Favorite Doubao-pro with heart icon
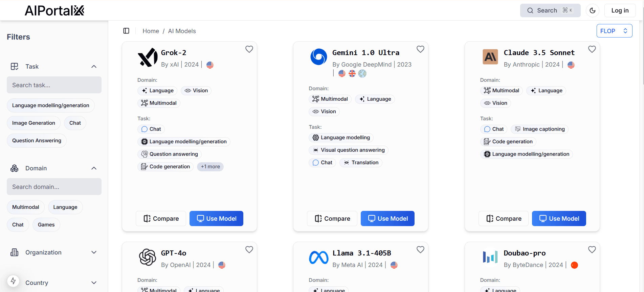The image size is (644, 292). click(x=592, y=250)
